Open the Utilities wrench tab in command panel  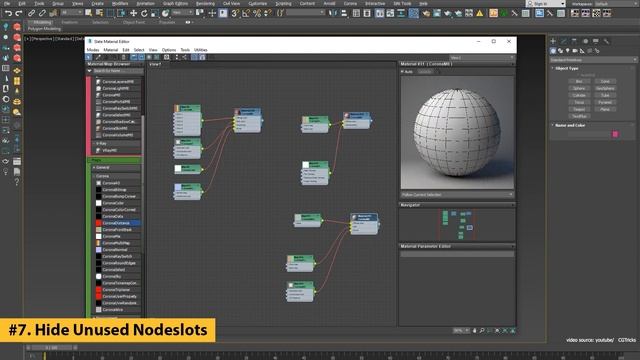pos(607,41)
